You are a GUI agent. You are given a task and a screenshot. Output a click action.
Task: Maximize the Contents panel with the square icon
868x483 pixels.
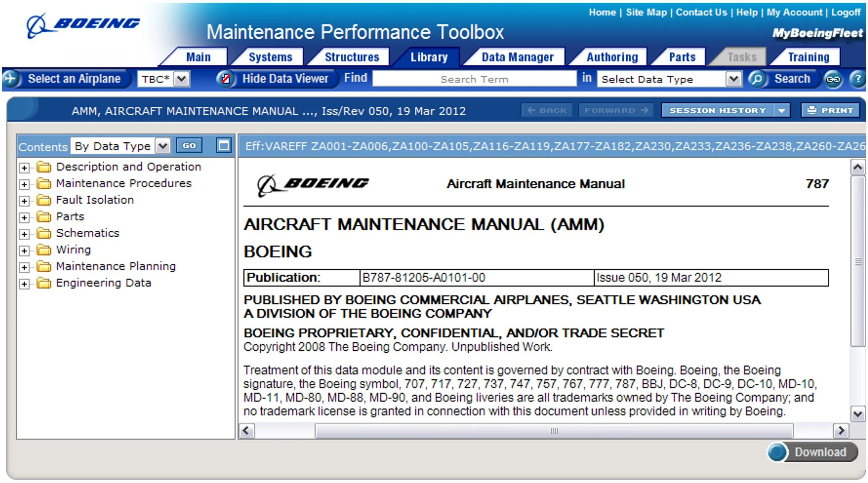[x=224, y=145]
